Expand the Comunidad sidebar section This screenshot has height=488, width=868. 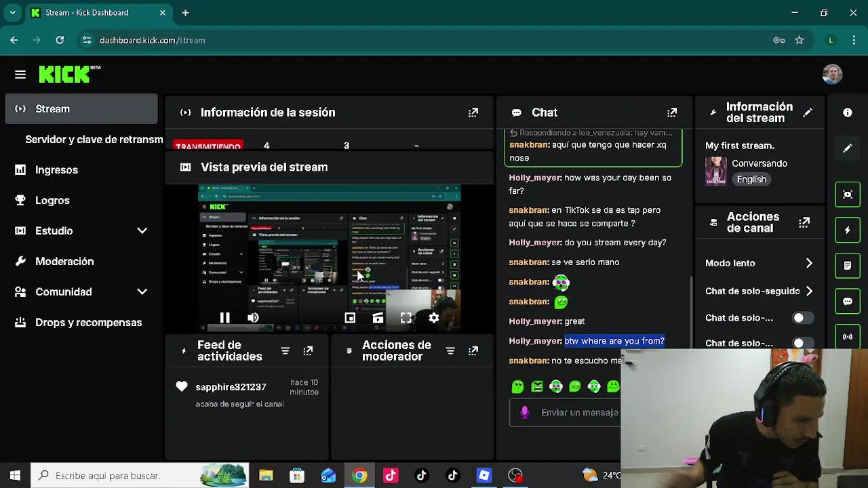[x=142, y=291]
